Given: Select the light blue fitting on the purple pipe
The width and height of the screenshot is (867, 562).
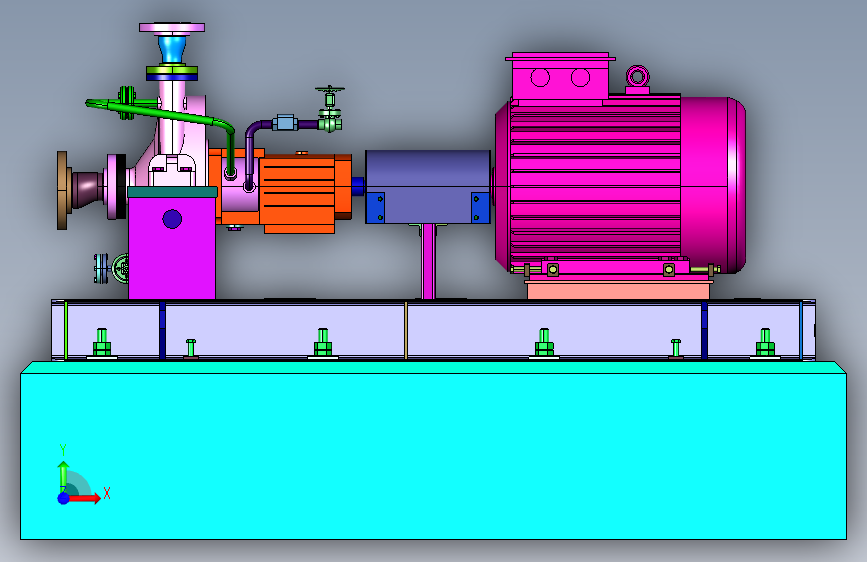Looking at the screenshot, I should pyautogui.click(x=285, y=122).
